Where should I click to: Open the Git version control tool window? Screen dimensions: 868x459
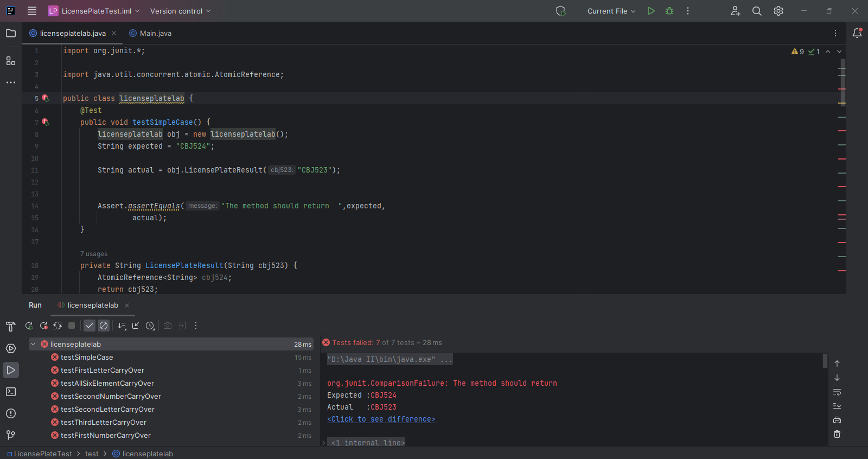[x=11, y=435]
